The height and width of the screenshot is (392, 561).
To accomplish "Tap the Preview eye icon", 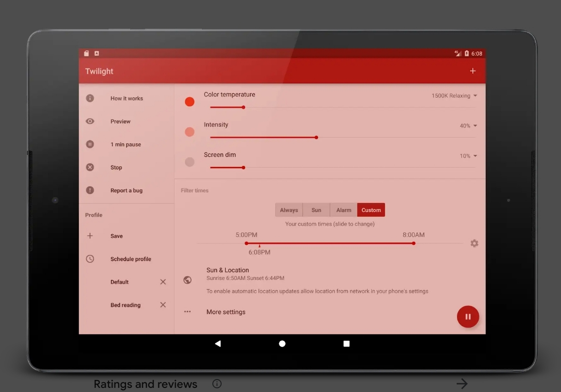I will [90, 121].
